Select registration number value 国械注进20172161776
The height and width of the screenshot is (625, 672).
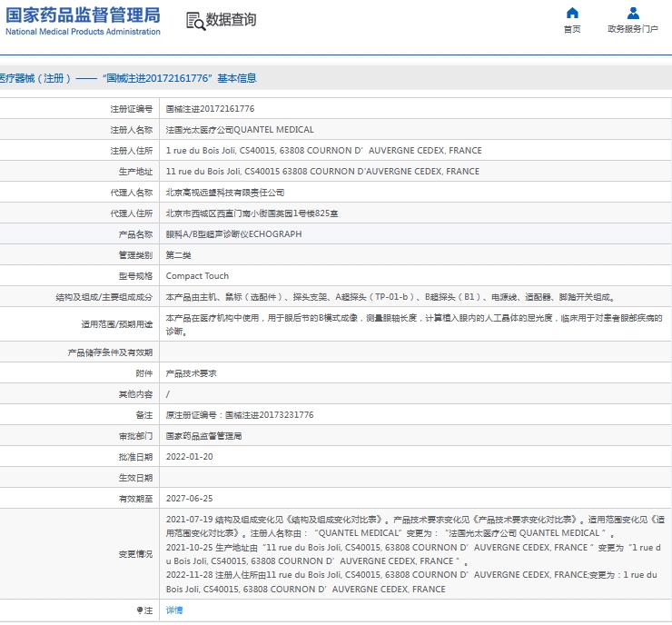[x=210, y=109]
